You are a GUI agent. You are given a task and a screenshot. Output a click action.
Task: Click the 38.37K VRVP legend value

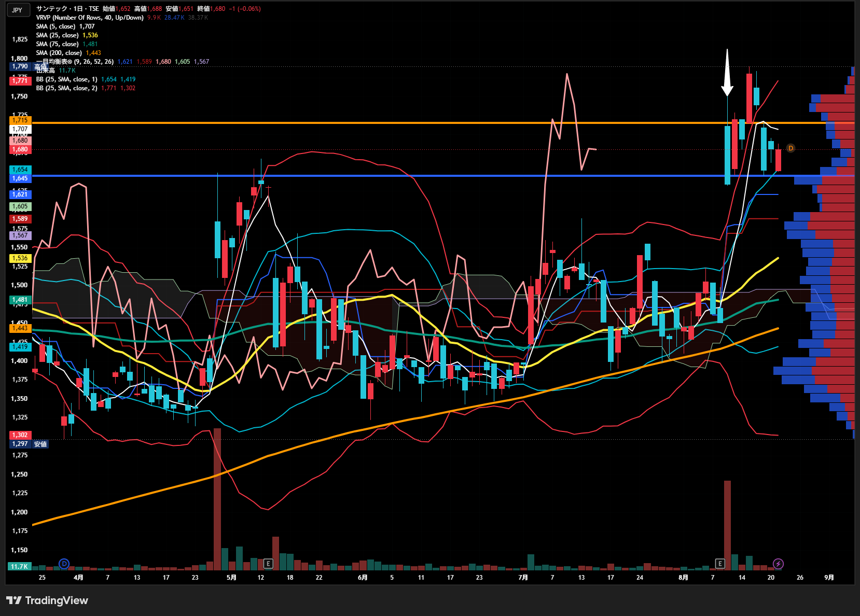click(x=198, y=18)
